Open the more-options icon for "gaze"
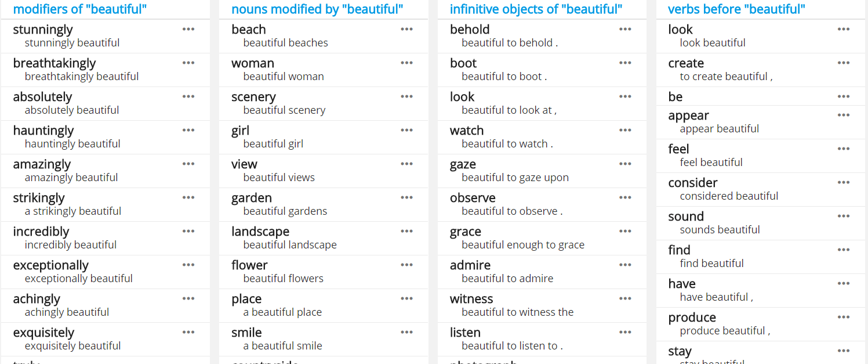This screenshot has height=364, width=868. pos(625,163)
